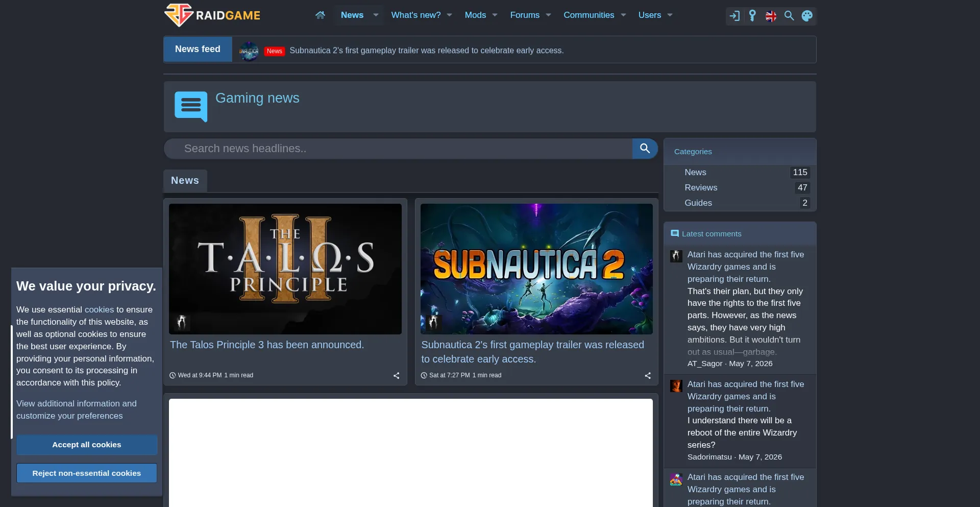Go to the home icon in navigation
Viewport: 980px width, 507px height.
(320, 15)
